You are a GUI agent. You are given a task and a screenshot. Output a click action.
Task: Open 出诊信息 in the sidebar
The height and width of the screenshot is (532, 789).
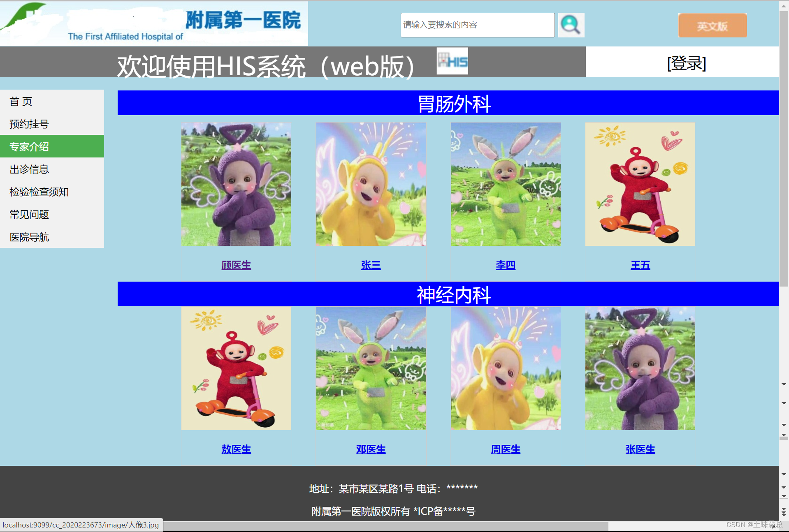[28, 169]
